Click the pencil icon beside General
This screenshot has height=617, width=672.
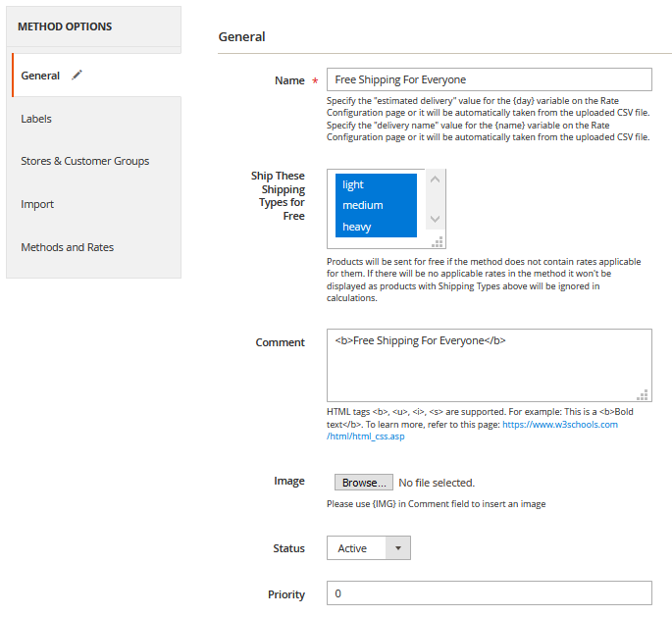(x=78, y=76)
